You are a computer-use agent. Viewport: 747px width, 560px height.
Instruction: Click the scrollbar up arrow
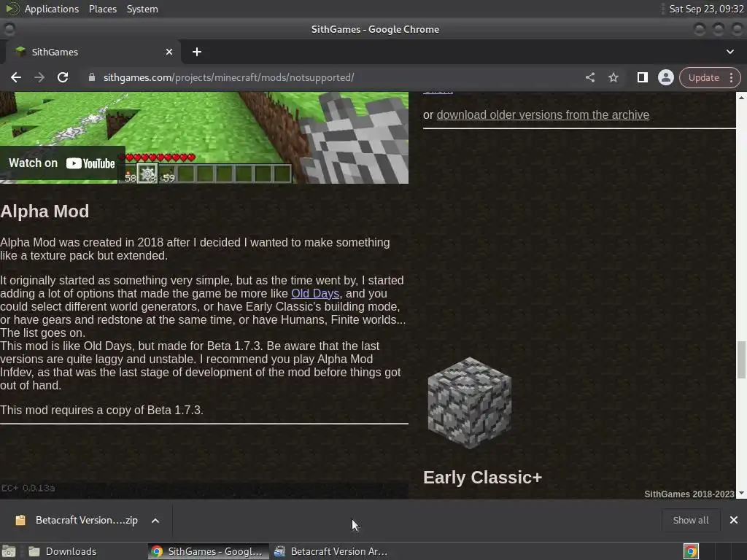pos(741,97)
